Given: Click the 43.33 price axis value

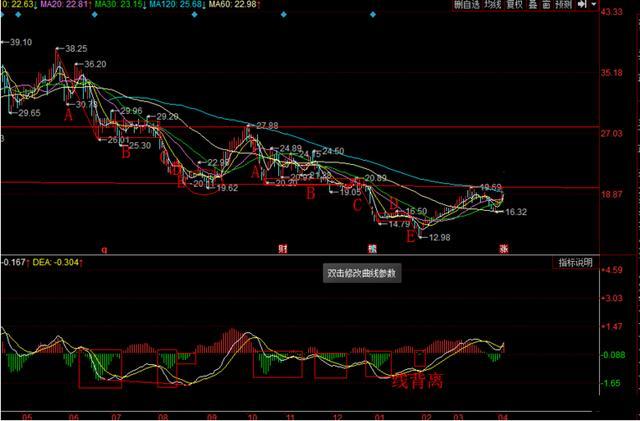Looking at the screenshot, I should pos(612,12).
